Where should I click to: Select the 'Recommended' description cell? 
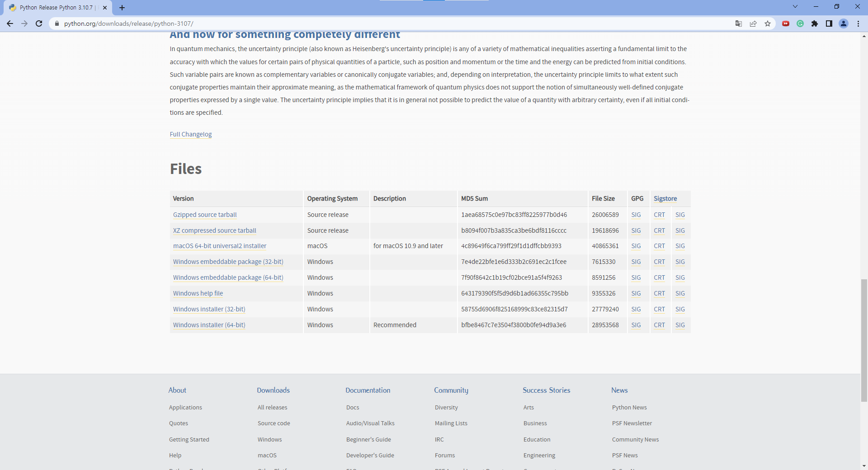tap(395, 325)
